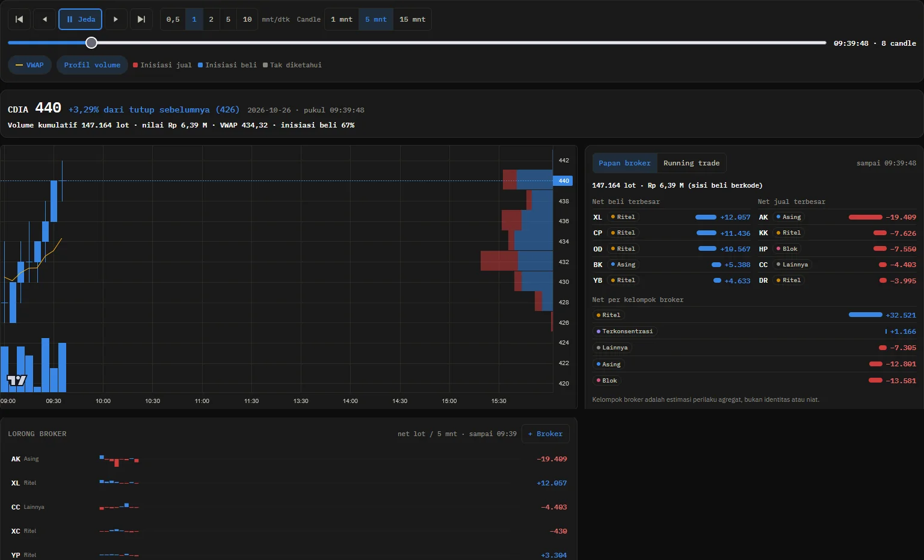Viewport: 924px width, 560px height.
Task: Switch candle interval to 5 mnt
Action: tap(376, 19)
